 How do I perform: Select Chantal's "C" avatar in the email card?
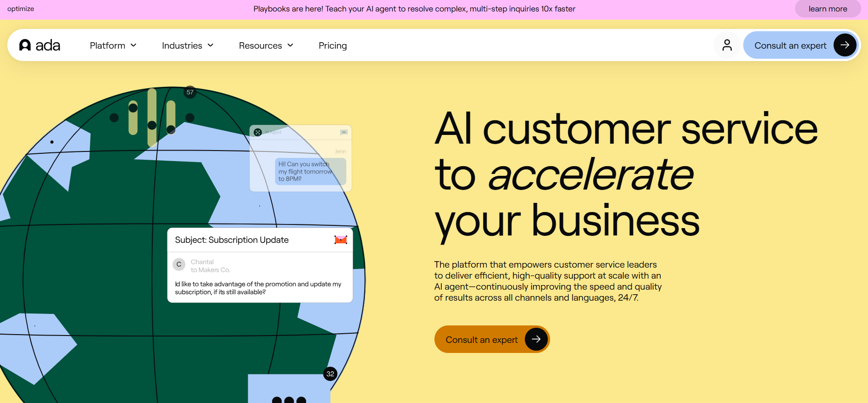point(179,264)
